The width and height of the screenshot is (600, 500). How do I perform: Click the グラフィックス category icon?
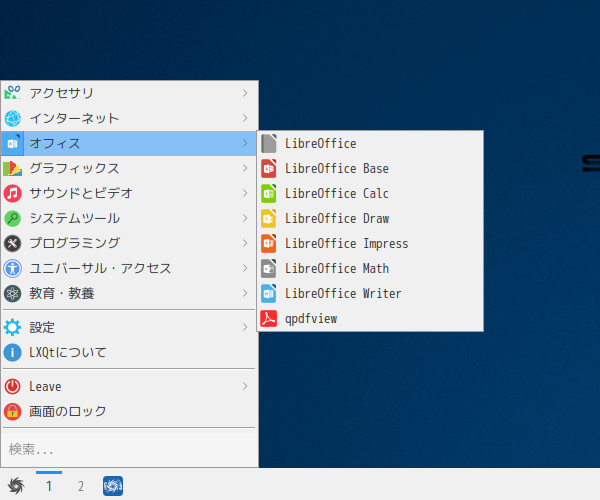[12, 168]
